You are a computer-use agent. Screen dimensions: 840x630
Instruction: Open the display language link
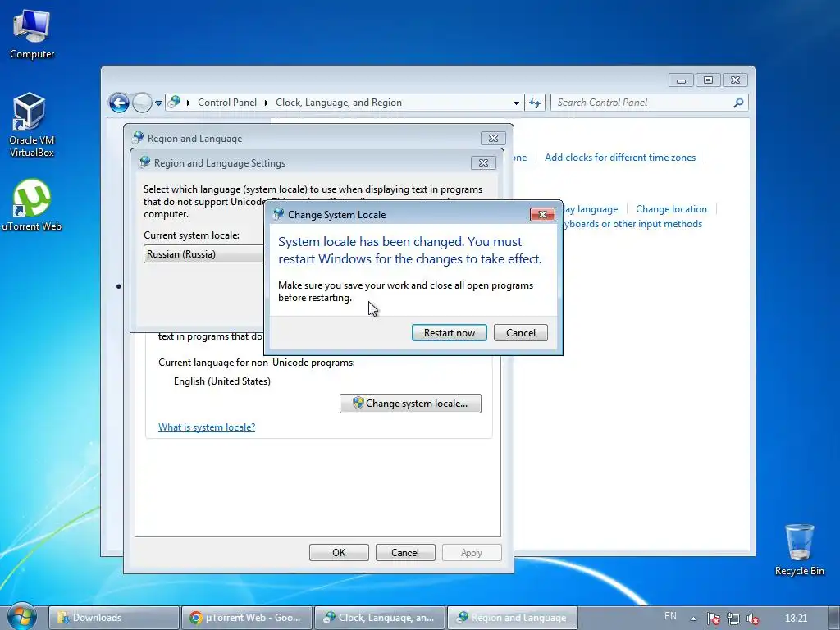click(x=591, y=209)
